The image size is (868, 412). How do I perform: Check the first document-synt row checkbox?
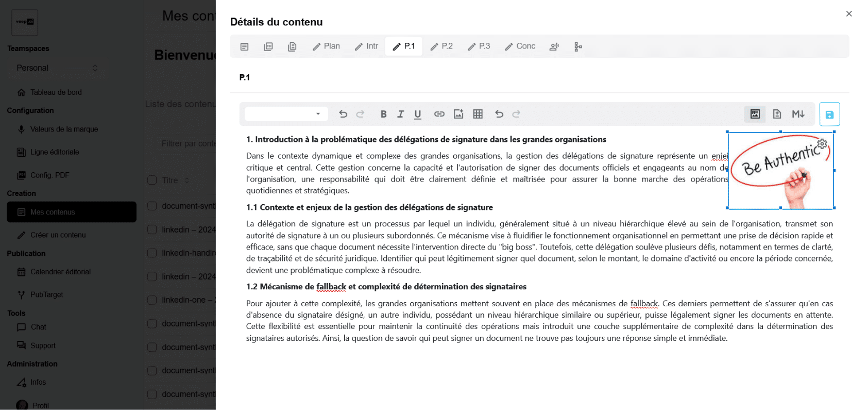[x=152, y=206]
